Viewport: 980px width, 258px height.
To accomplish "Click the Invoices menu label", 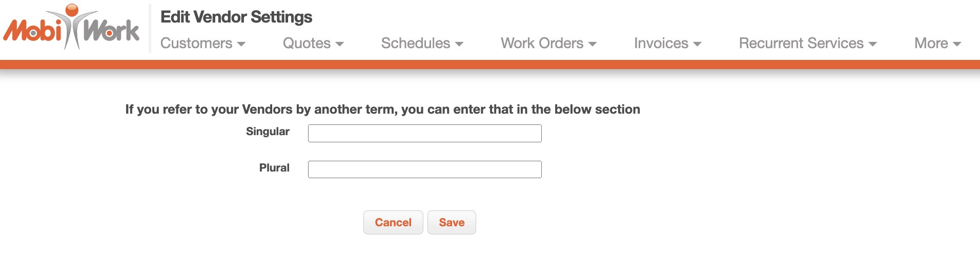I will [x=661, y=44].
